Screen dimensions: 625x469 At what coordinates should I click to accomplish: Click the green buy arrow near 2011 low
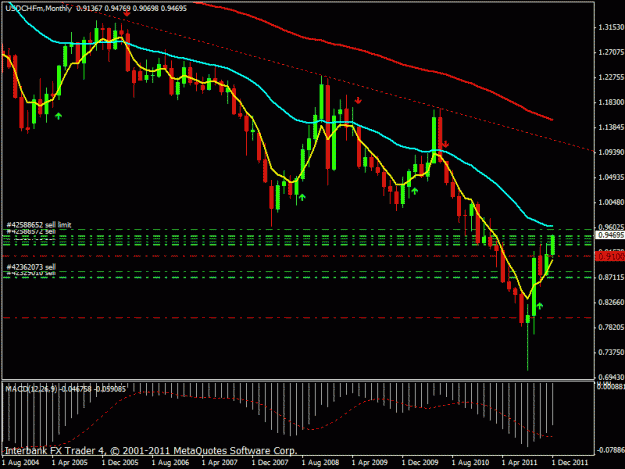(540, 306)
